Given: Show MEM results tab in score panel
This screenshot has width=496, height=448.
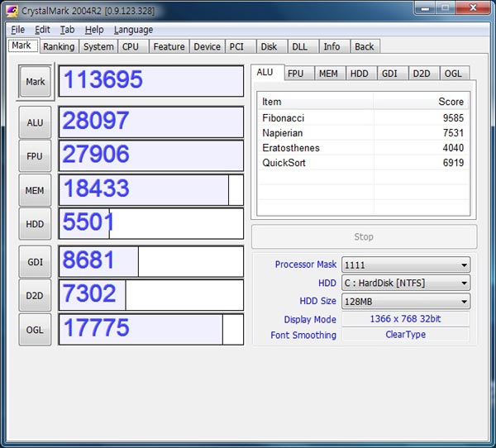Looking at the screenshot, I should click(330, 74).
